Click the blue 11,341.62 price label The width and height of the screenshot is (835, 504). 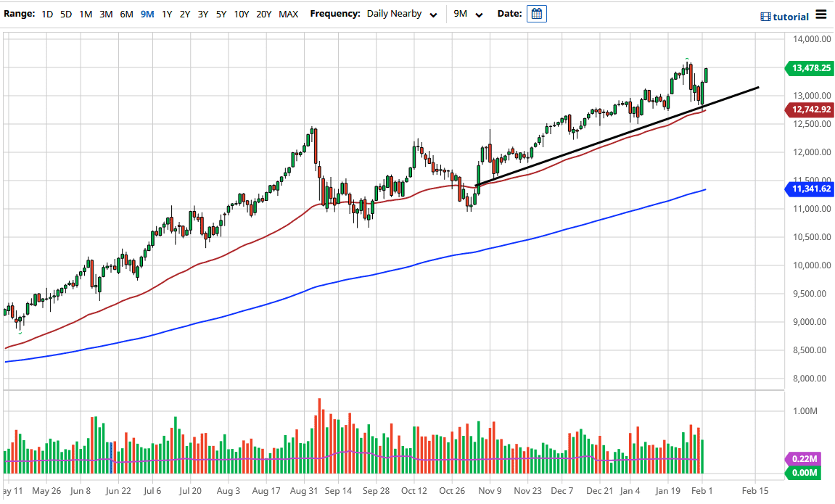tap(810, 189)
